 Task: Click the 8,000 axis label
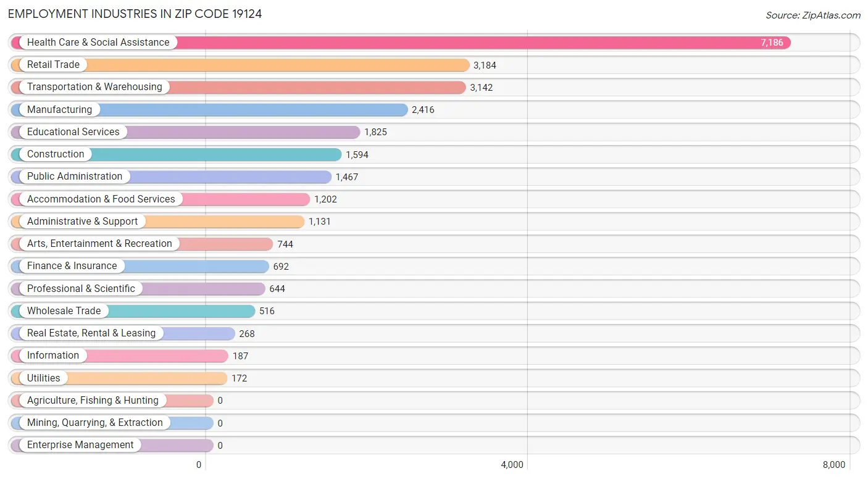[x=834, y=465]
